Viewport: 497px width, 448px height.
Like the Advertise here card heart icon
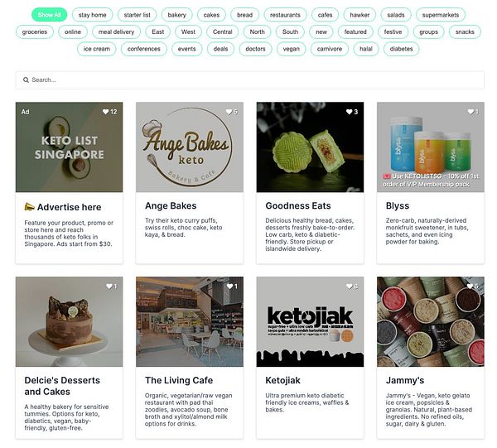(x=105, y=112)
